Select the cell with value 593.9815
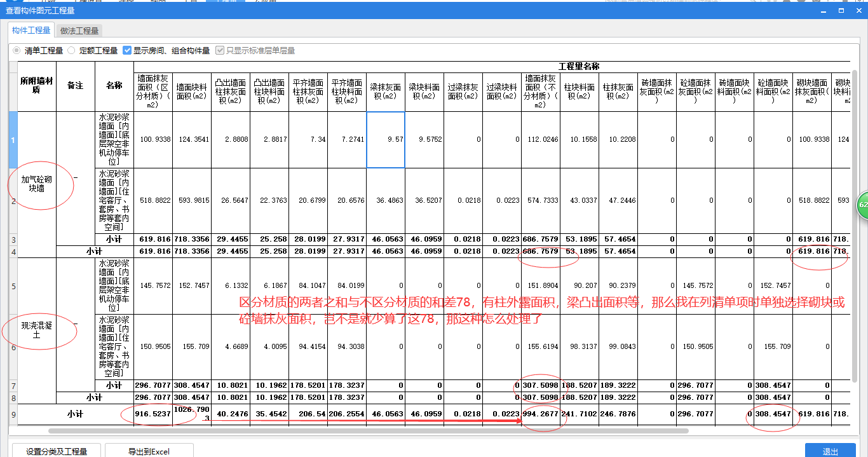Image resolution: width=868 pixels, height=457 pixels. coord(192,201)
